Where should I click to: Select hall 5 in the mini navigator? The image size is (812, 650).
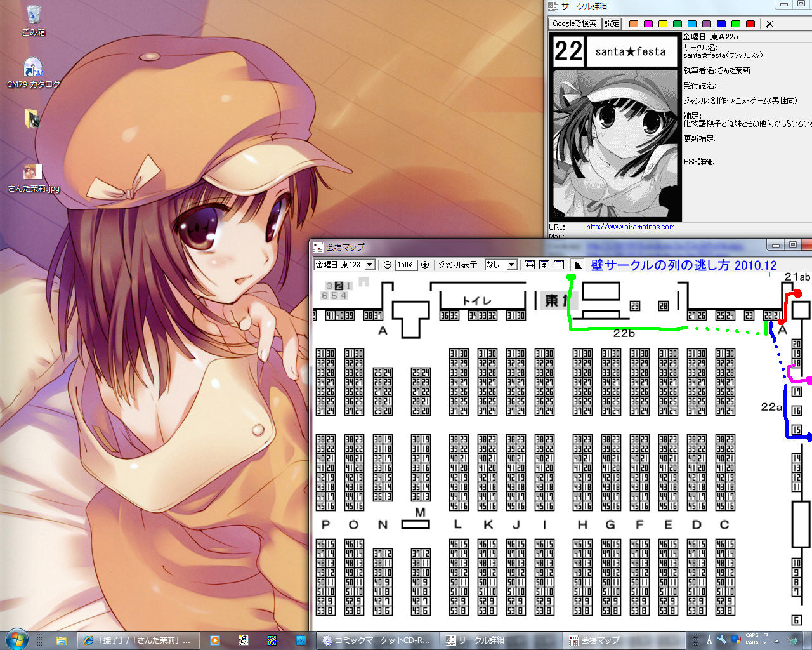[x=334, y=295]
